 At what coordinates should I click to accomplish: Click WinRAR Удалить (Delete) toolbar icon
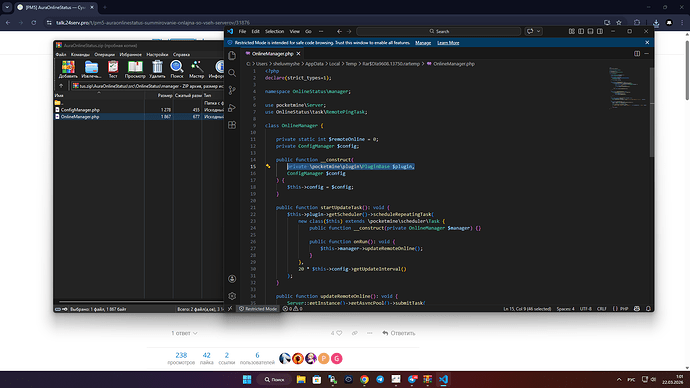157,69
